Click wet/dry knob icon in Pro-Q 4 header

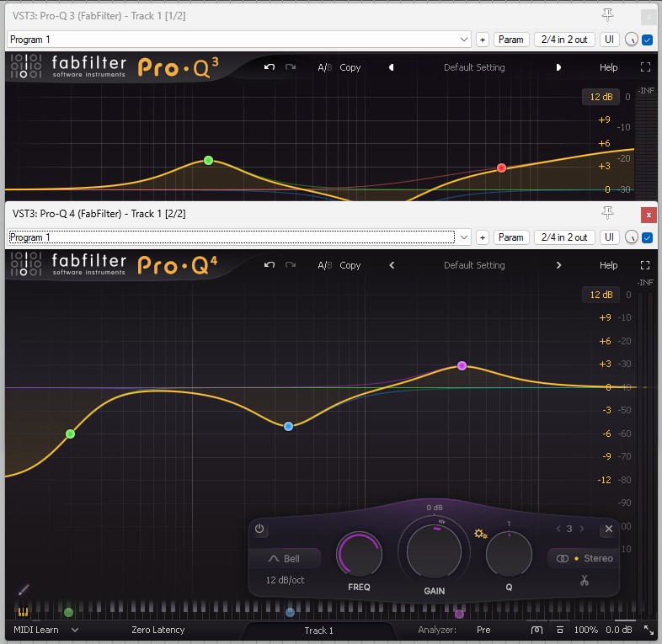point(631,237)
